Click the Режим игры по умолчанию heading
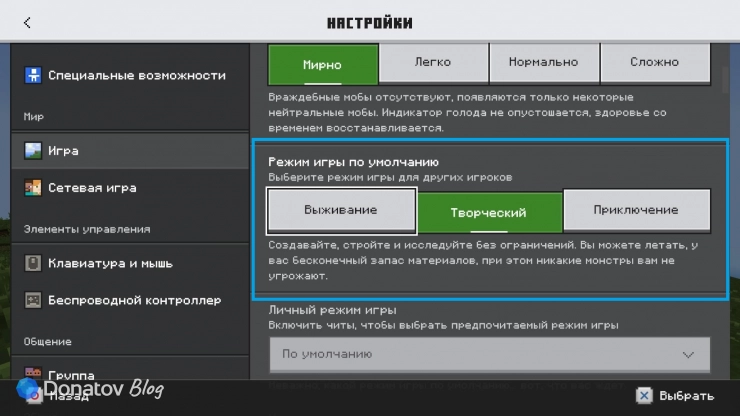The width and height of the screenshot is (740, 416). [x=353, y=162]
